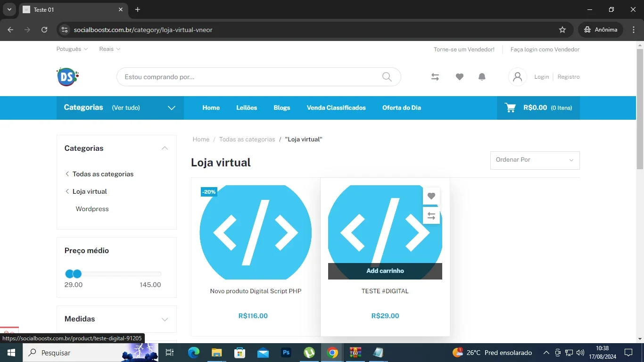Open the Reais currency dropdown
This screenshot has width=644, height=362.
coord(110,49)
